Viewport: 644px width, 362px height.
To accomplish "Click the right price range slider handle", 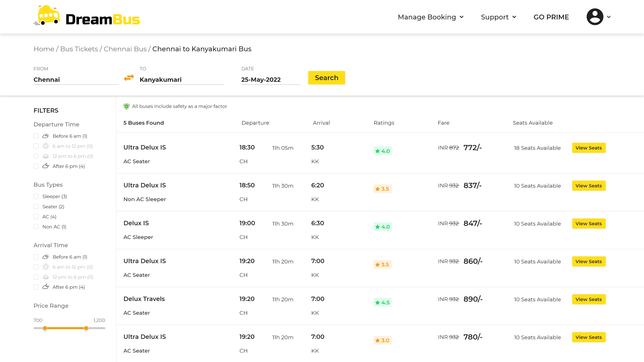I will click(86, 328).
